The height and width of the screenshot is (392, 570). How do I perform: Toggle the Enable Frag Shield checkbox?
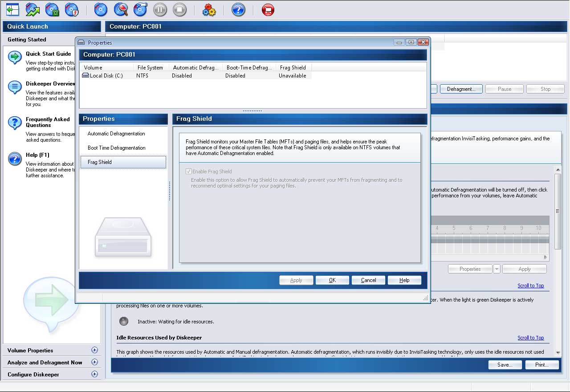point(189,171)
